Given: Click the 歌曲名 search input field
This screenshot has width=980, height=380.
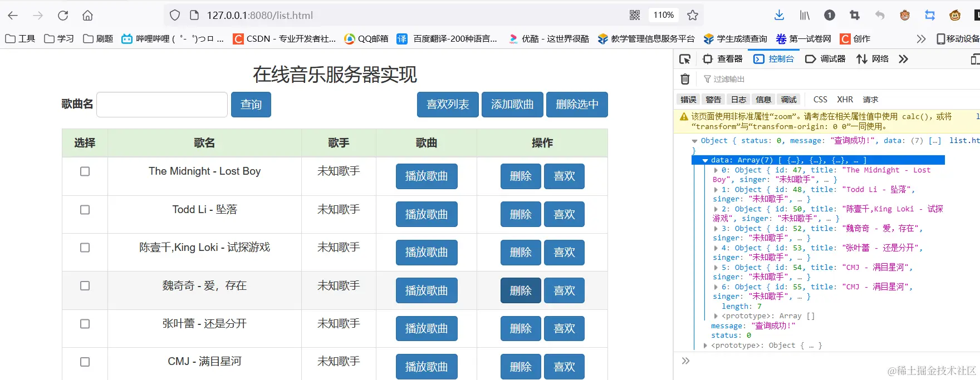Looking at the screenshot, I should tap(162, 105).
